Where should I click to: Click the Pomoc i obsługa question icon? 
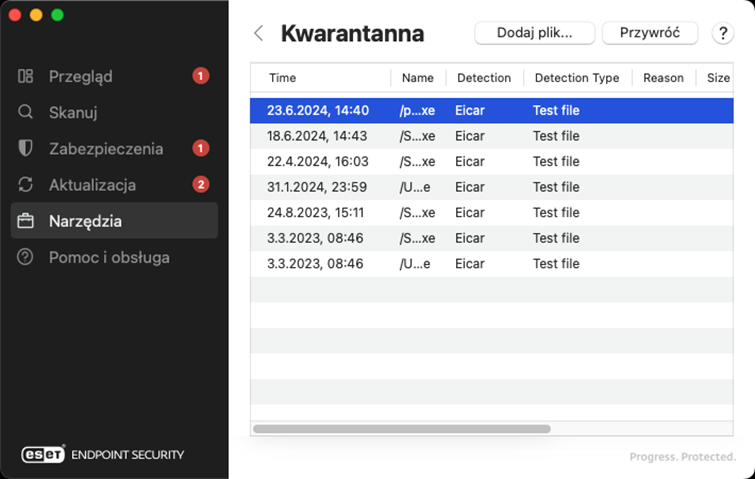coord(26,257)
